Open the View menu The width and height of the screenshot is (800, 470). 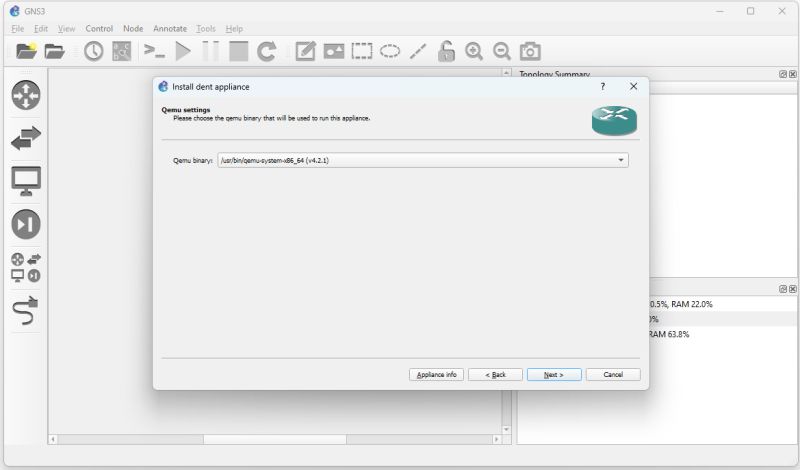[66, 29]
